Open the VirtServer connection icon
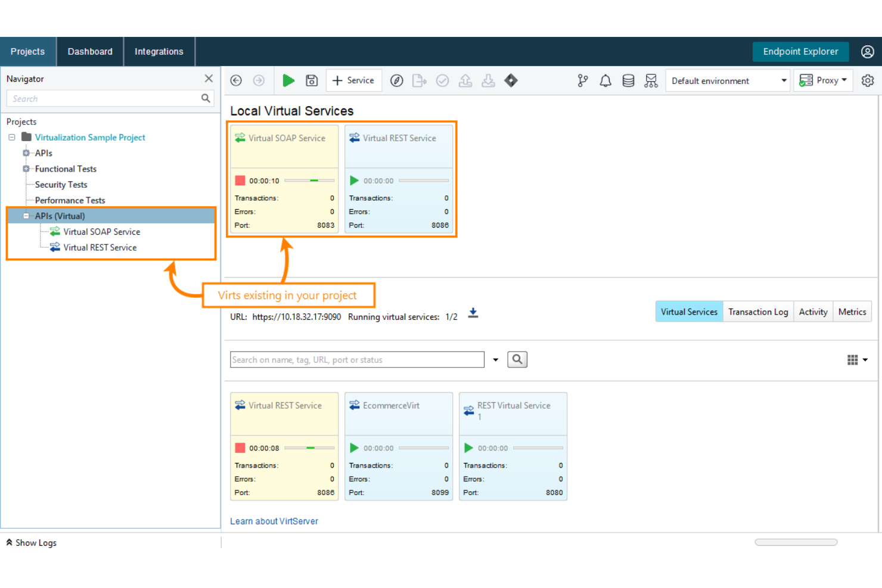The width and height of the screenshot is (882, 588). pyautogui.click(x=651, y=80)
